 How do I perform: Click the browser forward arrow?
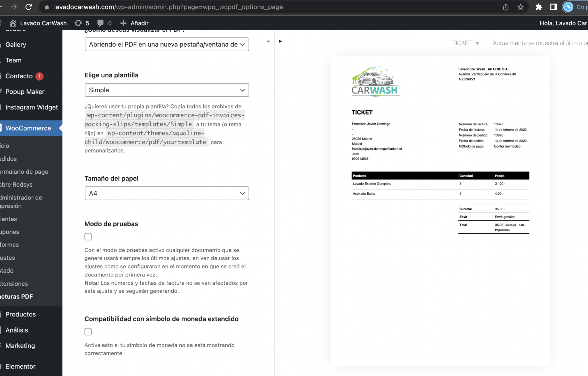point(14,7)
